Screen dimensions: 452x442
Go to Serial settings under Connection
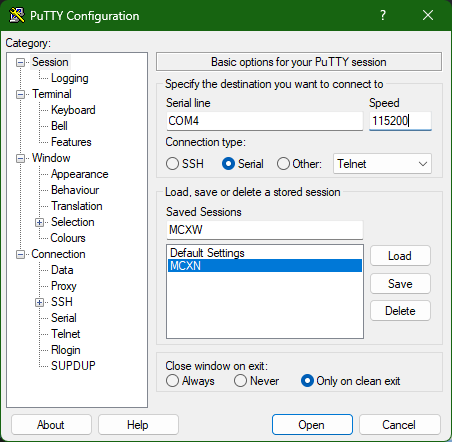coord(64,318)
